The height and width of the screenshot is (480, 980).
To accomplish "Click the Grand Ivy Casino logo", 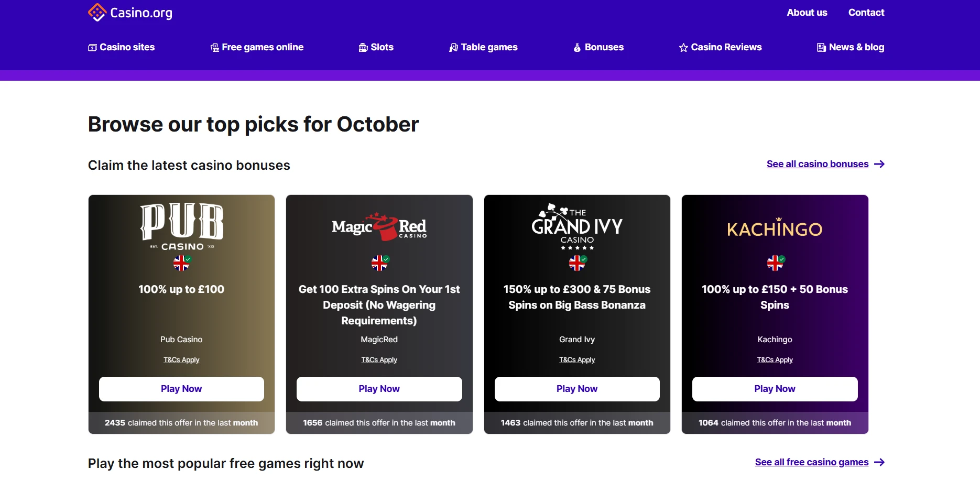I will pyautogui.click(x=577, y=226).
